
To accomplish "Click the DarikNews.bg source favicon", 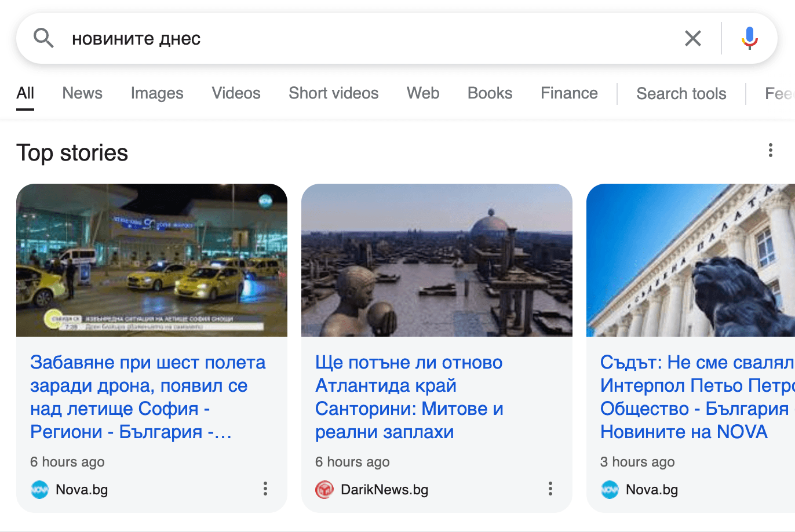I will click(x=324, y=490).
